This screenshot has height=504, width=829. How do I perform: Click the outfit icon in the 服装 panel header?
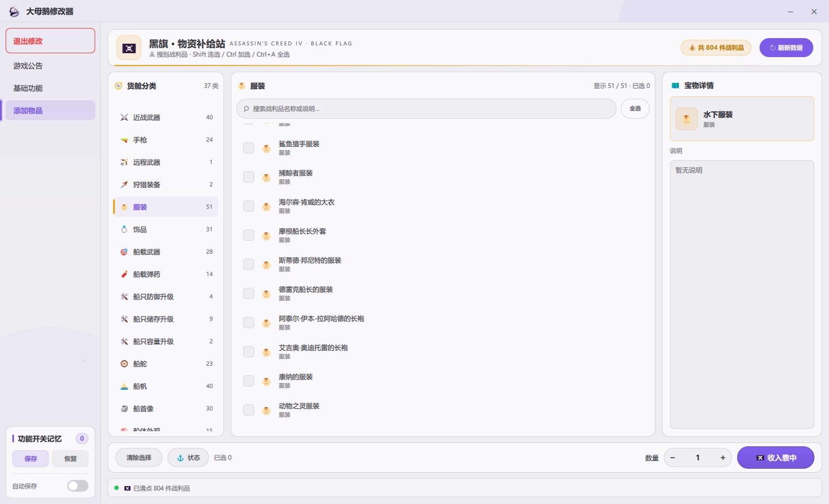point(242,86)
